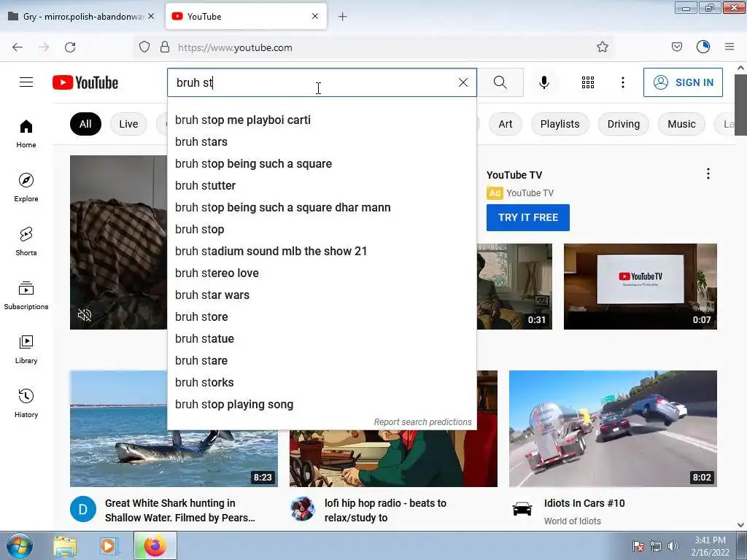Choose the plain 'bruh stop' suggestion
The height and width of the screenshot is (560, 747).
(x=322, y=230)
